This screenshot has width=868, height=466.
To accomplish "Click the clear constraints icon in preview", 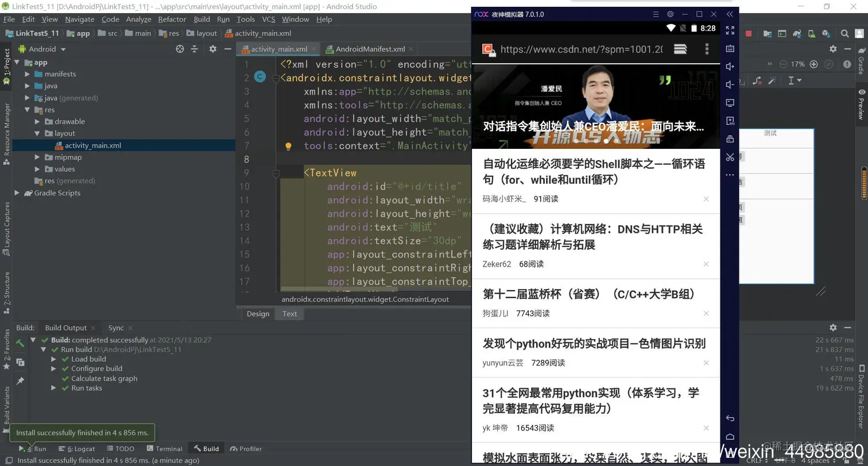I will [x=757, y=80].
